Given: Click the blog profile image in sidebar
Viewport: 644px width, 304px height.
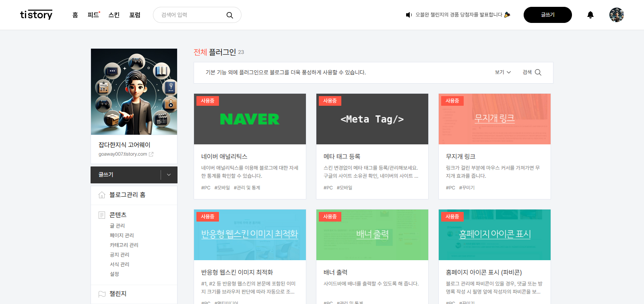Looking at the screenshot, I should 134,92.
